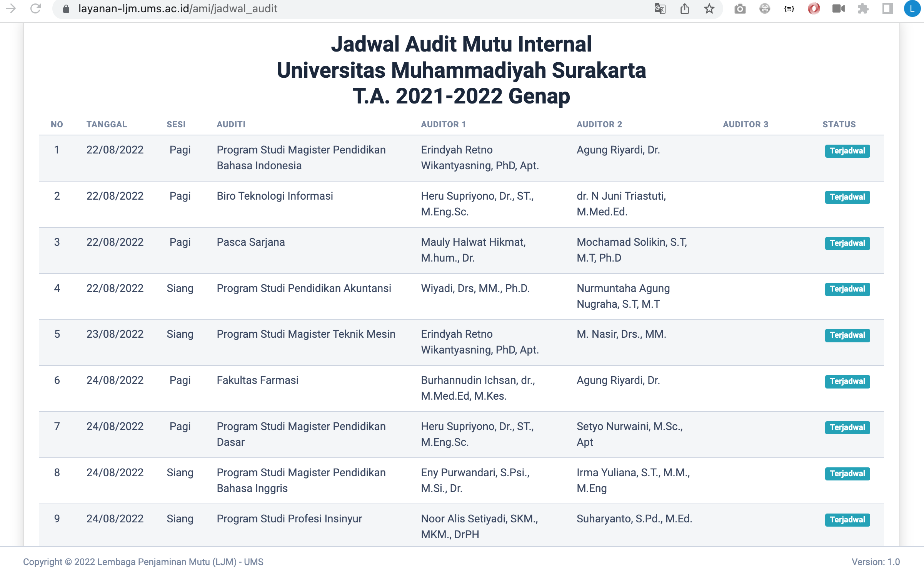
Task: Click the footer copyright text LJM - UMS
Action: pyautogui.click(x=143, y=562)
